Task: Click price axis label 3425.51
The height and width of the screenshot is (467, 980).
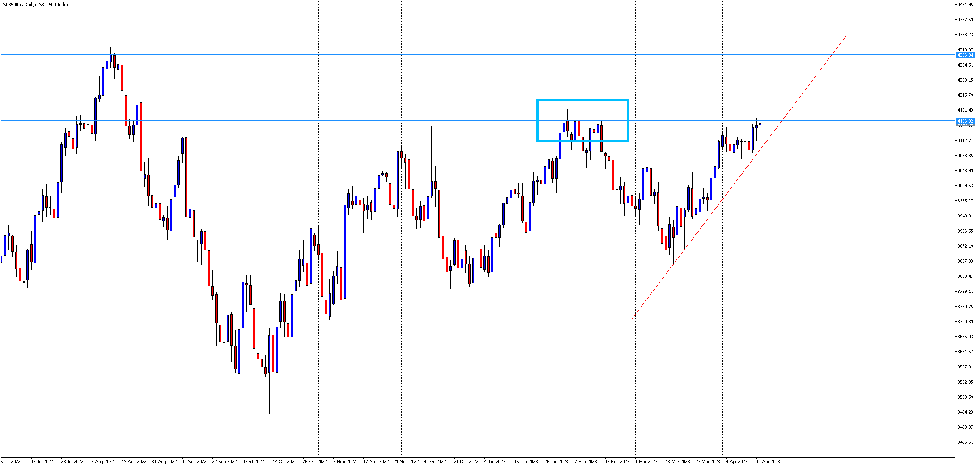Action: coord(965,442)
